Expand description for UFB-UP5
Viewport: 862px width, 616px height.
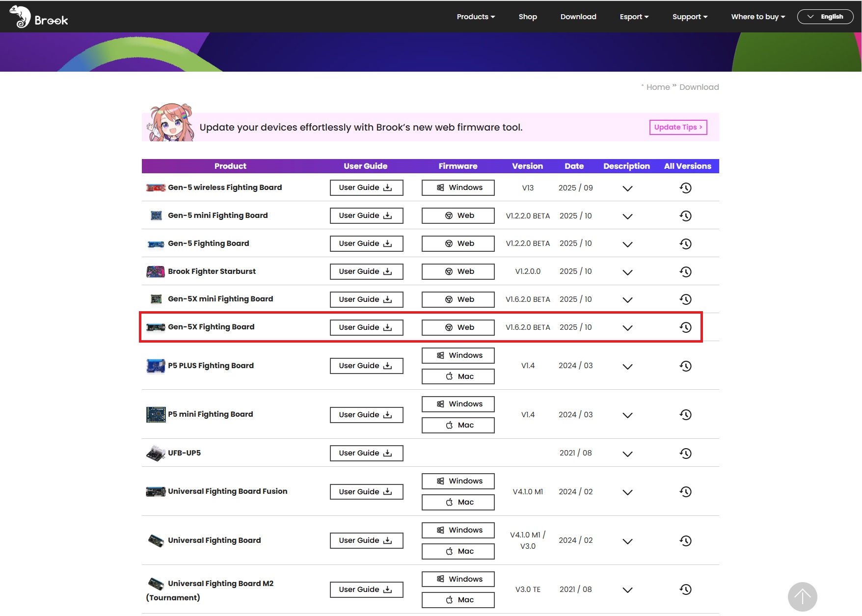click(627, 454)
